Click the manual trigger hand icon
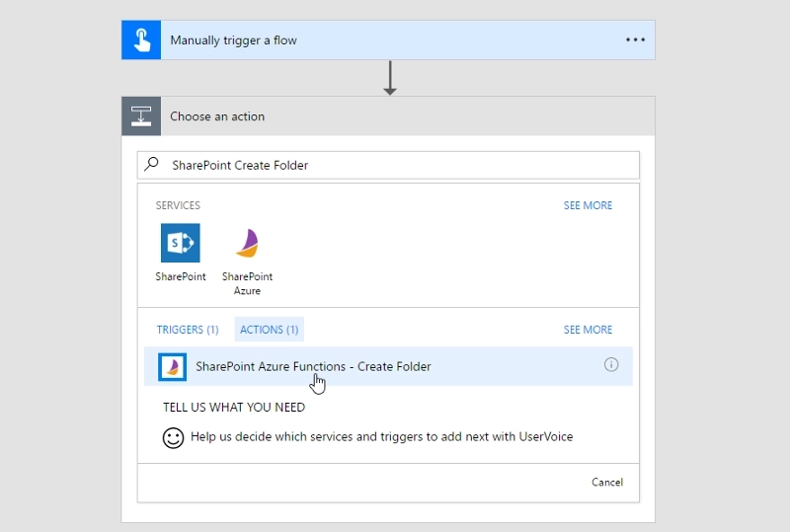This screenshot has height=532, width=790. point(141,39)
